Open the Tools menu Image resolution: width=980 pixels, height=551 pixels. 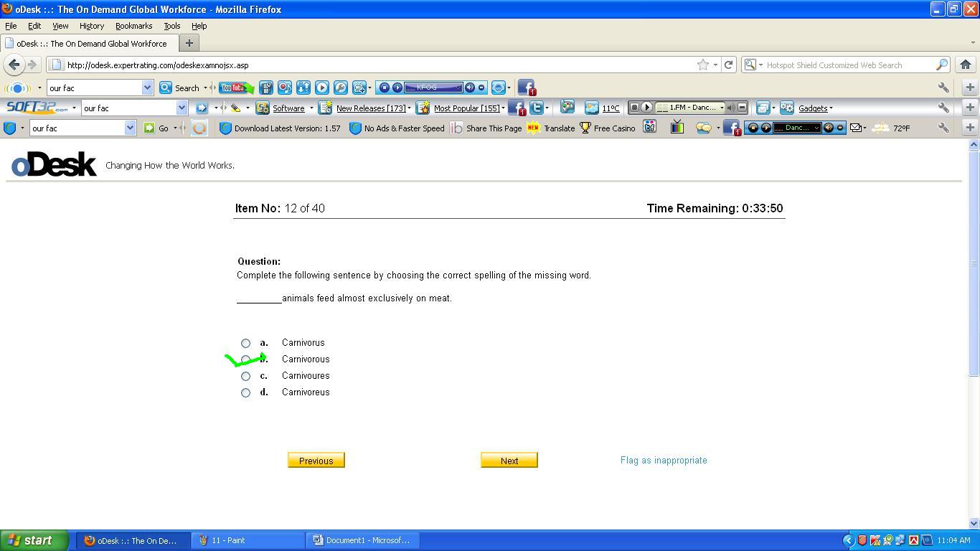(x=171, y=26)
